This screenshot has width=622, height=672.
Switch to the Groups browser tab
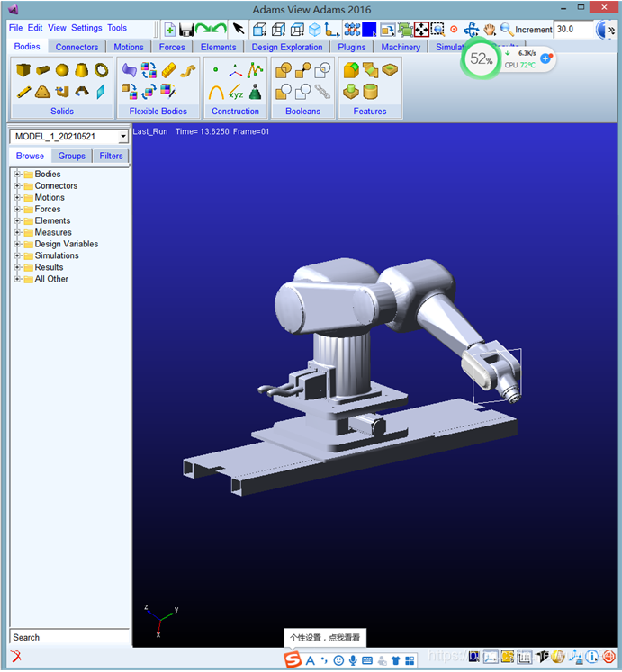coord(72,156)
